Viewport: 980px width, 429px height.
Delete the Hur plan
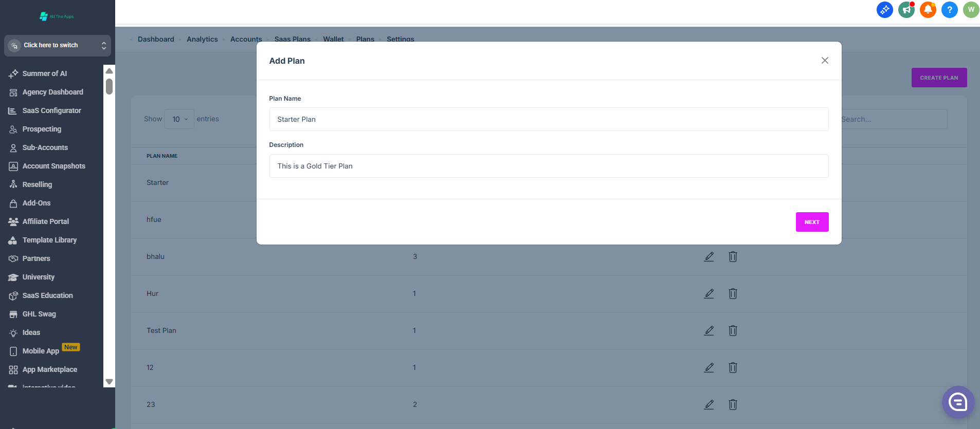pyautogui.click(x=733, y=293)
